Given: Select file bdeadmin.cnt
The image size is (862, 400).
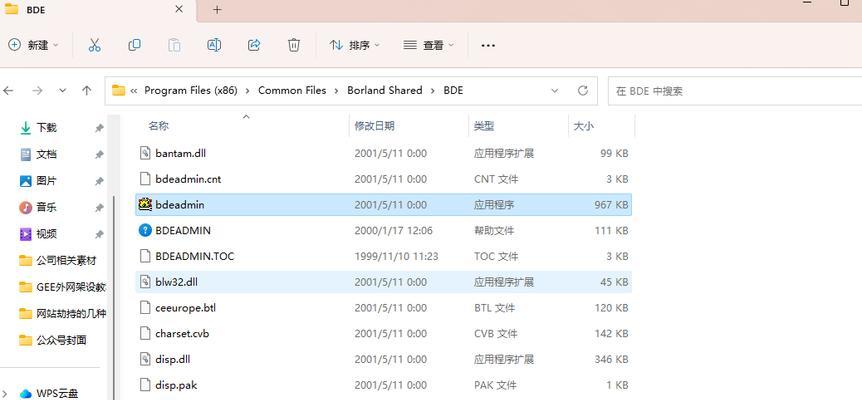Looking at the screenshot, I should click(x=383, y=179).
